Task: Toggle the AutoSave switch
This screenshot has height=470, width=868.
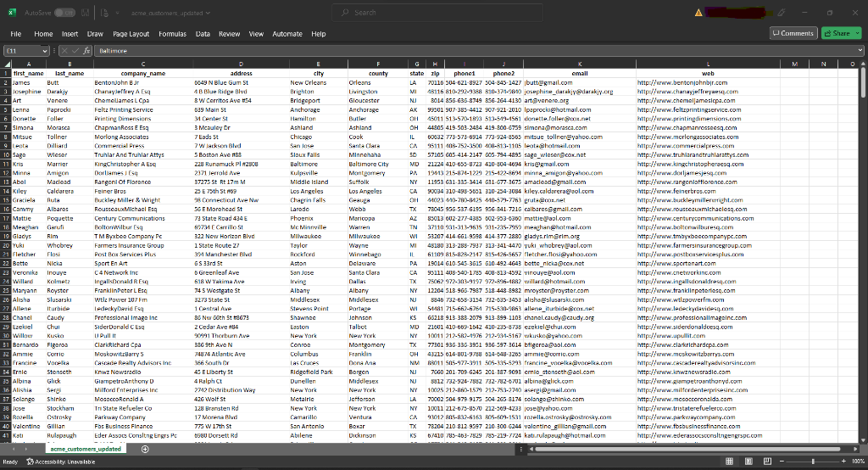Action: pos(64,13)
